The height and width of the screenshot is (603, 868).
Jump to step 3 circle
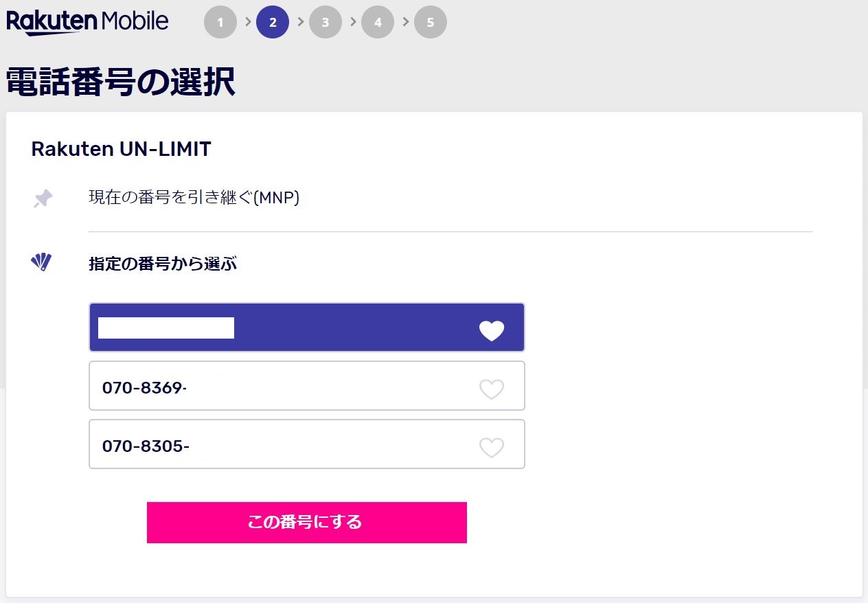click(x=325, y=22)
